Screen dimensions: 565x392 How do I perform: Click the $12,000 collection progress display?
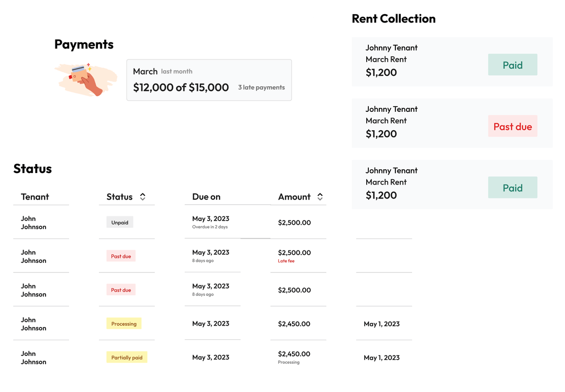coord(180,87)
